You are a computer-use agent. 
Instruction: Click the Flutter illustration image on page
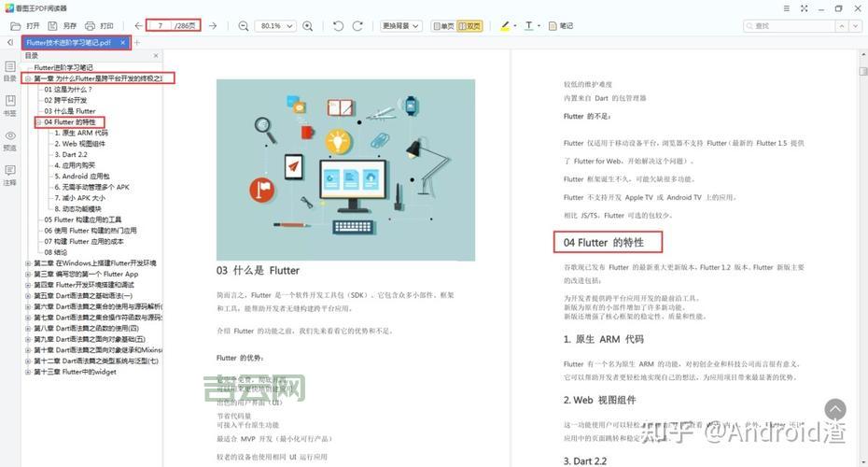[x=345, y=170]
